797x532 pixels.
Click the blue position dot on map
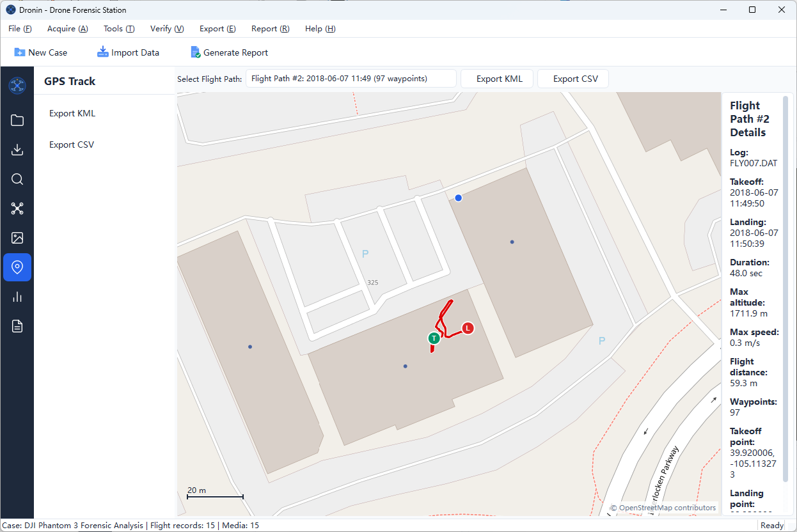[458, 198]
